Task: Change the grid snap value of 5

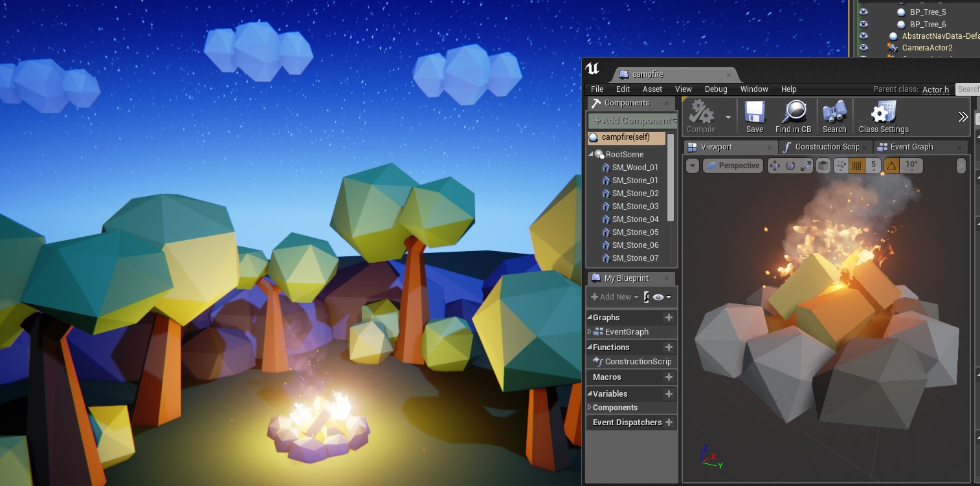Action: [873, 166]
